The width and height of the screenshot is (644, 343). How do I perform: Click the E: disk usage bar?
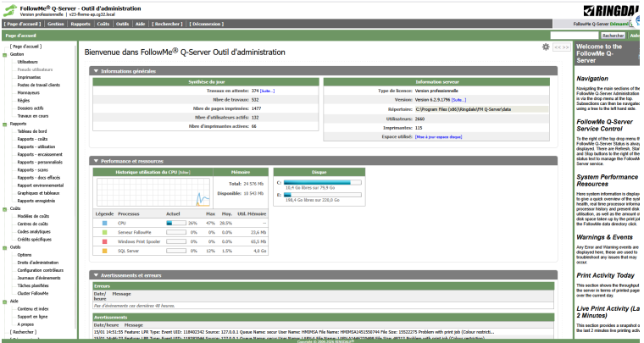coord(322,195)
